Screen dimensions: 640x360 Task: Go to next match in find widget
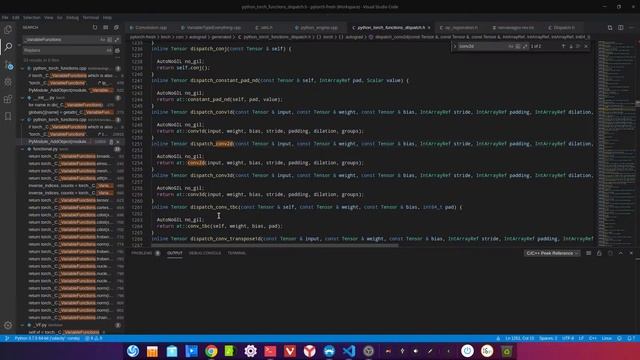point(571,46)
